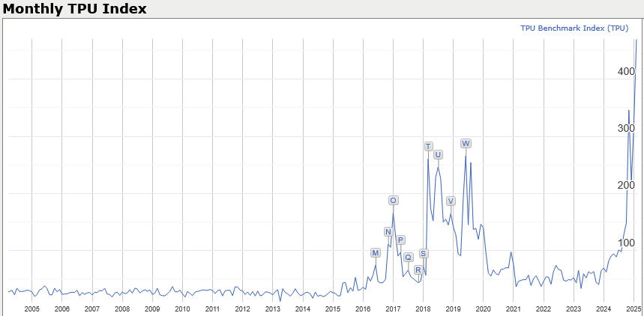Open the O annotation marker near 2017

click(x=393, y=201)
